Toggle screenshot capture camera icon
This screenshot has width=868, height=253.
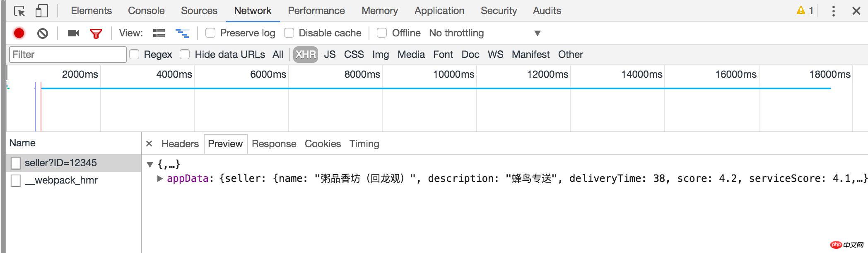click(73, 33)
